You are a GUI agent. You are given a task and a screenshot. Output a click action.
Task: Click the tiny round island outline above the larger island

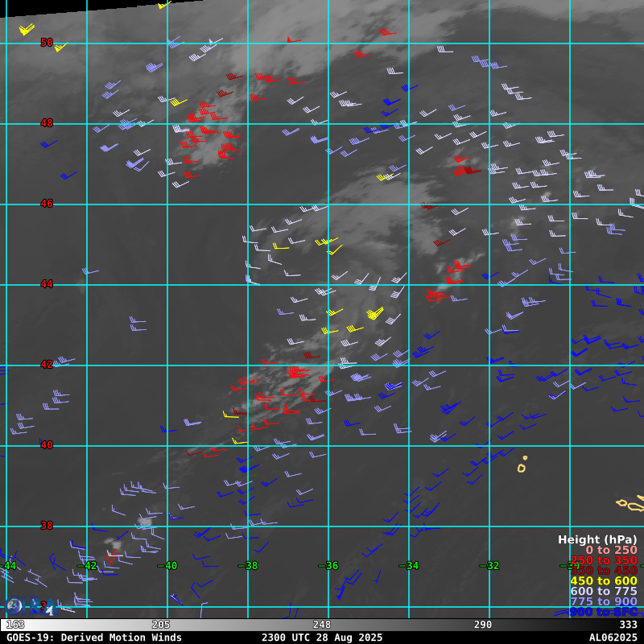(x=525, y=457)
